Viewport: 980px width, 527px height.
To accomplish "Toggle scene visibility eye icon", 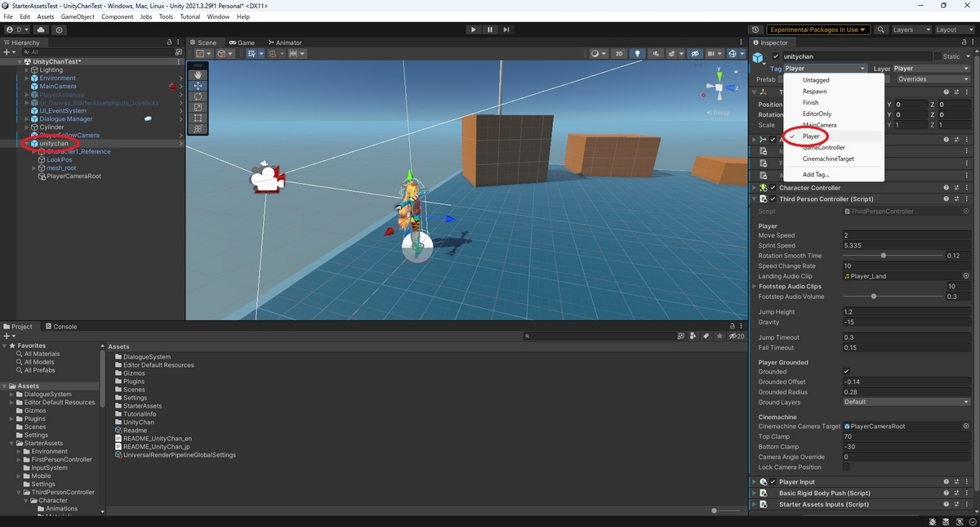I will 695,54.
